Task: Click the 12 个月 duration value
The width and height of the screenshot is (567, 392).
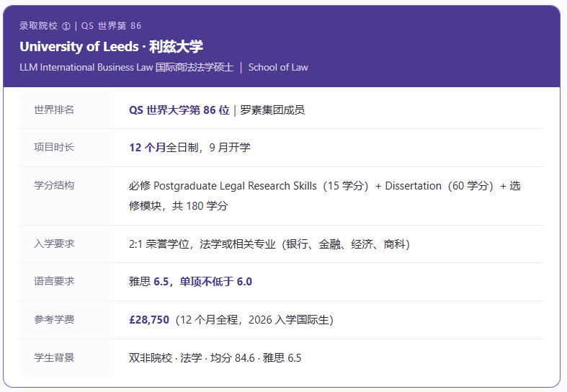Action: pyautogui.click(x=148, y=148)
